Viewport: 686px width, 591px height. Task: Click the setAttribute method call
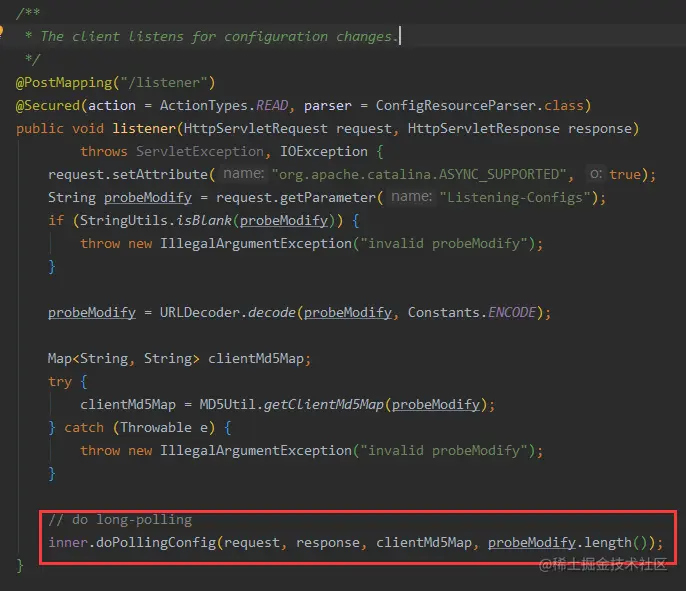[160, 175]
